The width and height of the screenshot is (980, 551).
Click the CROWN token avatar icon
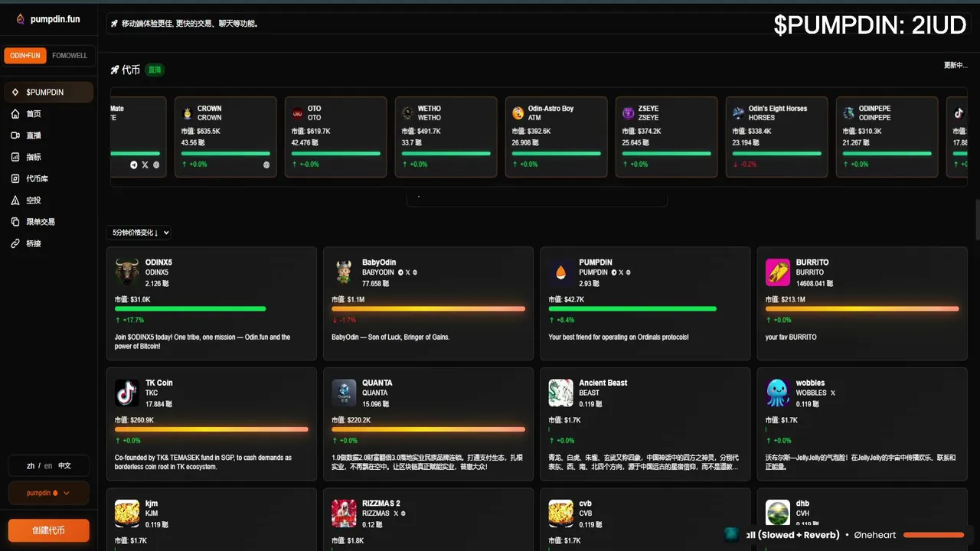pyautogui.click(x=188, y=113)
